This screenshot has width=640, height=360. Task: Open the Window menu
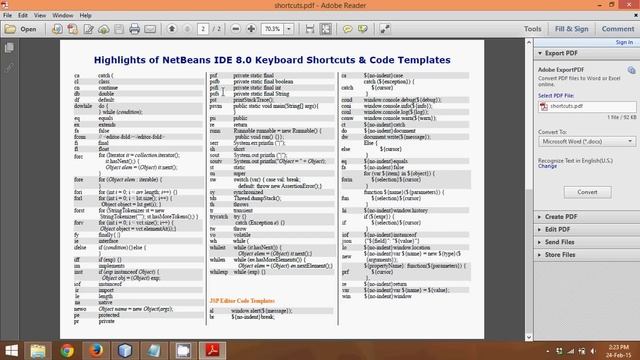click(62, 16)
